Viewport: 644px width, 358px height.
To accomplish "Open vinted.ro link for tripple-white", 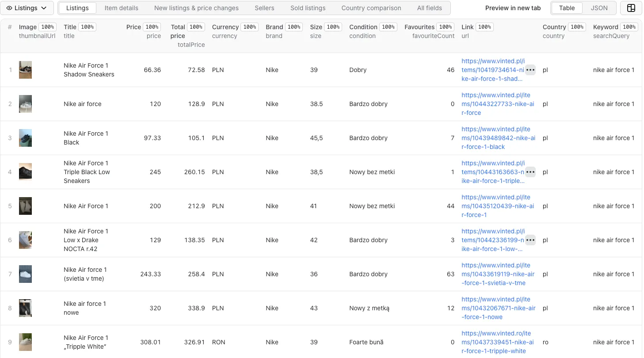I will coord(497,342).
